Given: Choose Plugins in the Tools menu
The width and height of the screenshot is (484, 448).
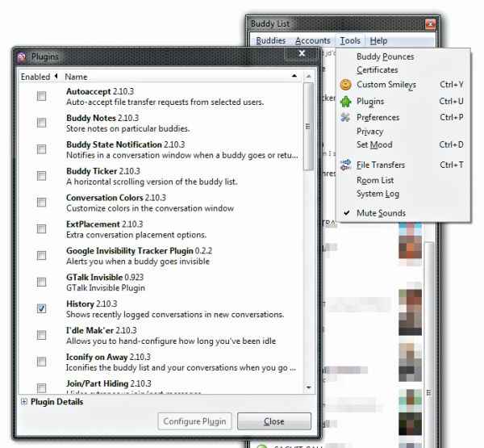Looking at the screenshot, I should coord(403,102).
